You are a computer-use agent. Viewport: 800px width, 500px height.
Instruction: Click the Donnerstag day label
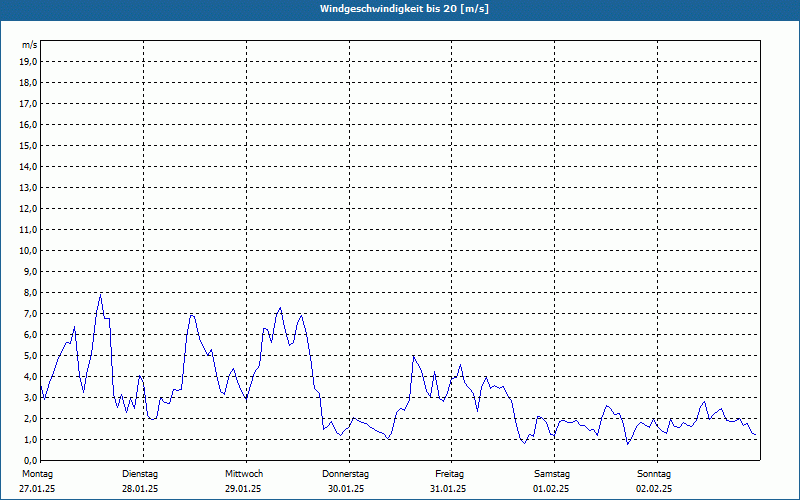tap(345, 474)
